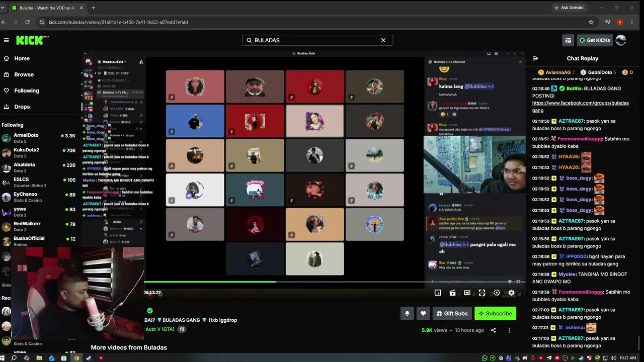Open the browser tab search dropdown
Viewport: 644px width, 362px height.
[4, 8]
